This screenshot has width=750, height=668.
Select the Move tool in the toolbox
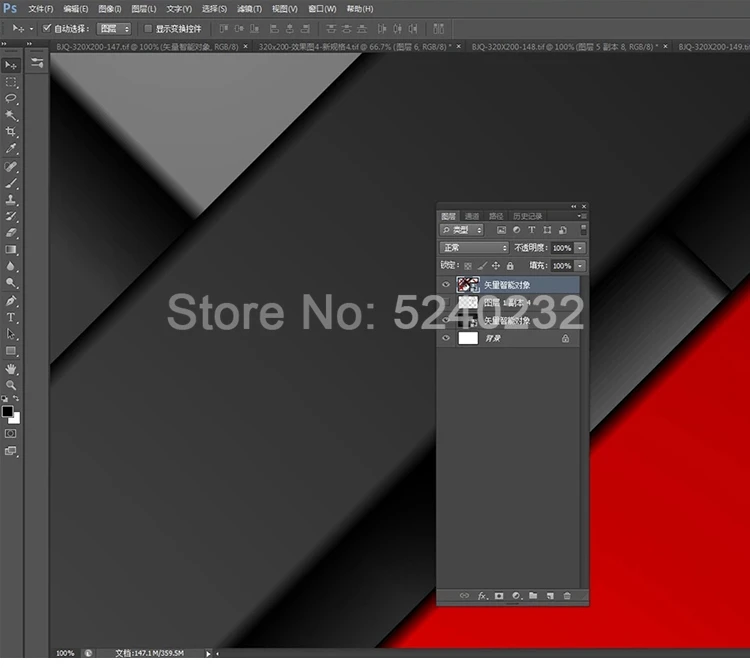(x=11, y=65)
